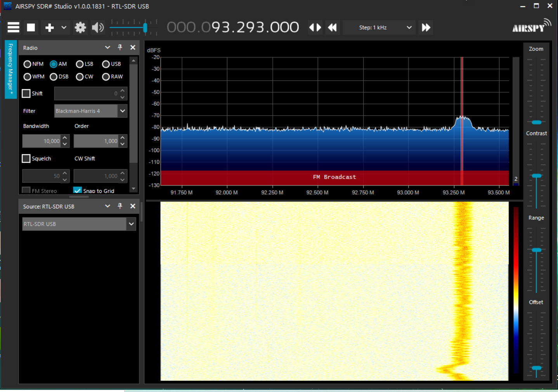Click the 92.500 M axis label
The width and height of the screenshot is (558, 392).
pos(317,193)
